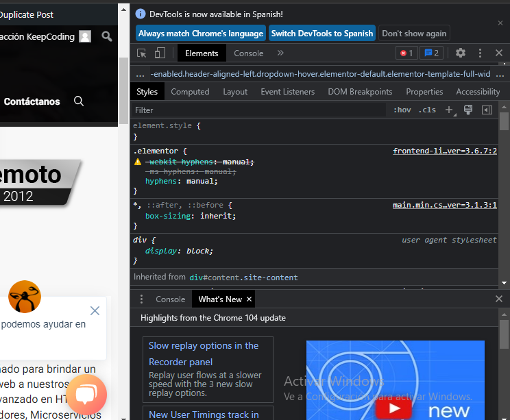The width and height of the screenshot is (510, 420).
Task: Open the Layout pane tab
Action: (235, 92)
